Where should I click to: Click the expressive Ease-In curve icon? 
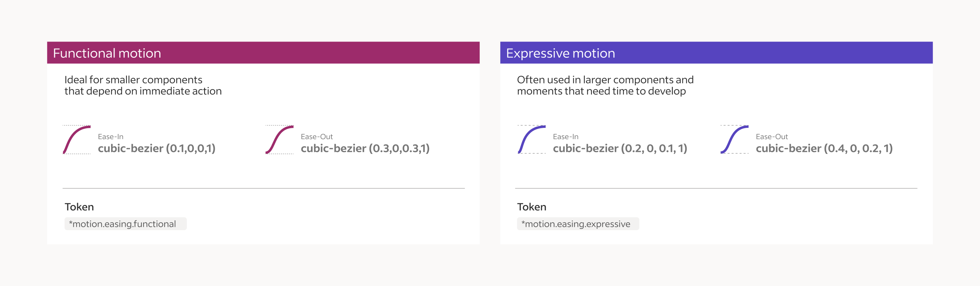(532, 139)
